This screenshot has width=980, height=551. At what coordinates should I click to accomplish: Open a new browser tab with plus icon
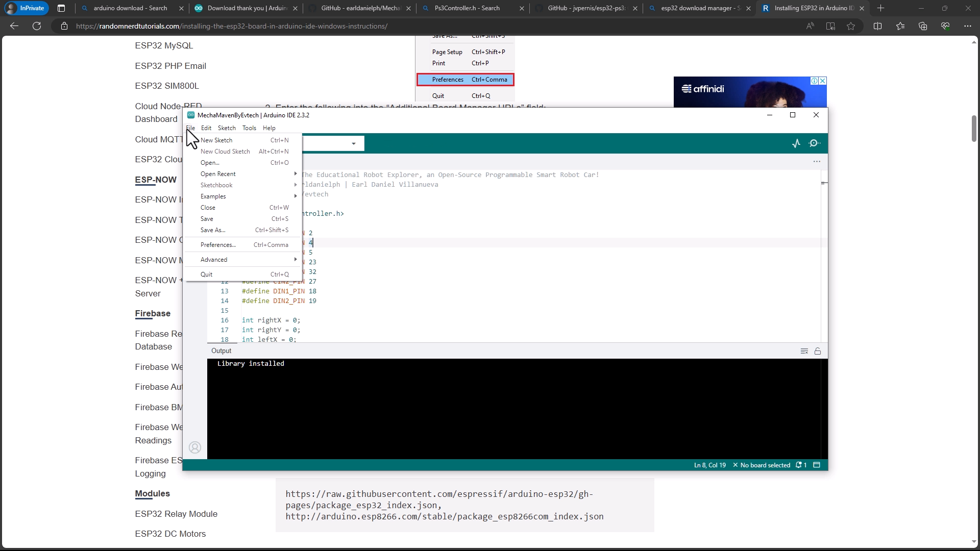click(880, 8)
